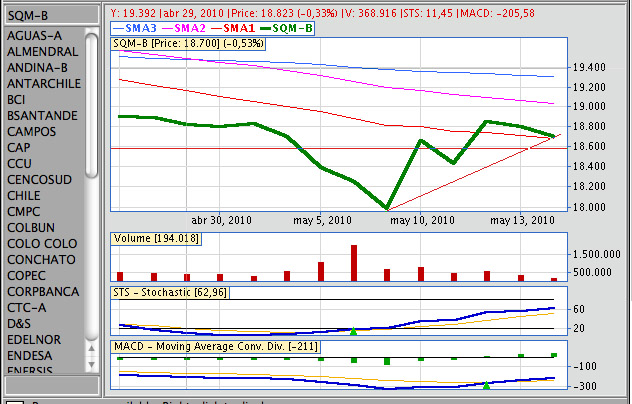Click the SQM-B symbol field at top

(50, 14)
